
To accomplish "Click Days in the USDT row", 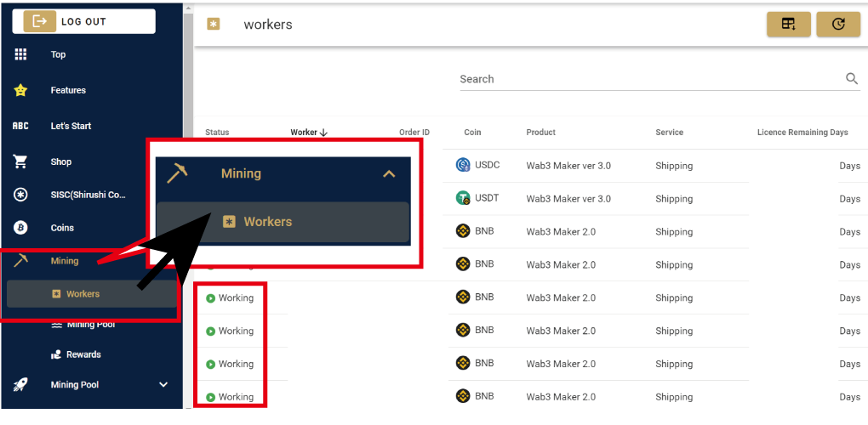I will tap(850, 199).
